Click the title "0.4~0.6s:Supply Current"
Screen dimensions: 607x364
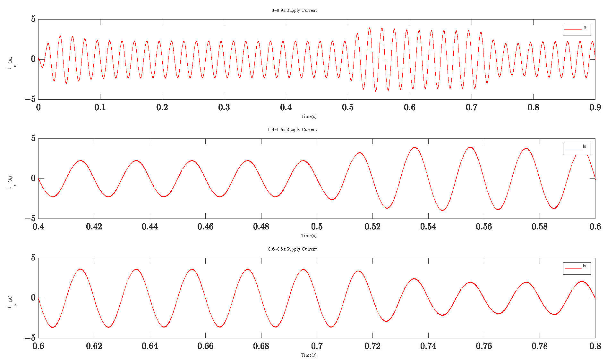pyautogui.click(x=292, y=129)
